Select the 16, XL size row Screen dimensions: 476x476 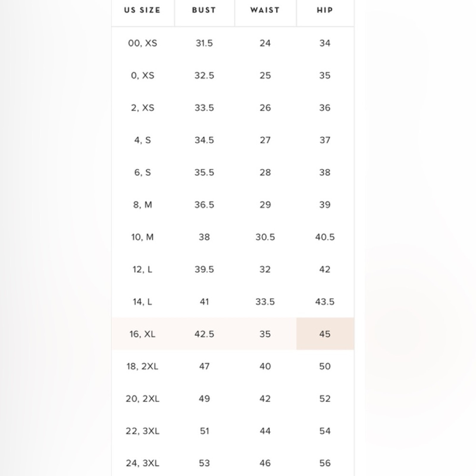(x=233, y=334)
